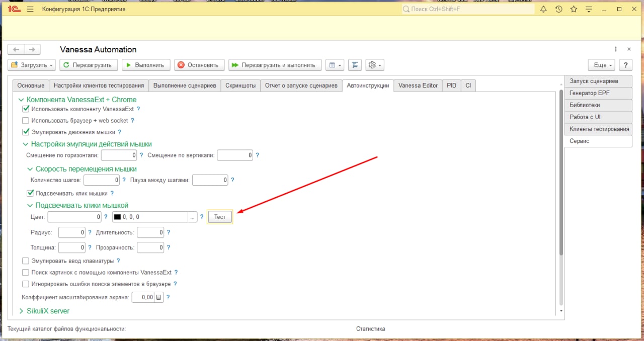Screen dimensions: 644x341
Task: Toggle Подсвечивать клик мышки checkbox
Action: pyautogui.click(x=30, y=193)
